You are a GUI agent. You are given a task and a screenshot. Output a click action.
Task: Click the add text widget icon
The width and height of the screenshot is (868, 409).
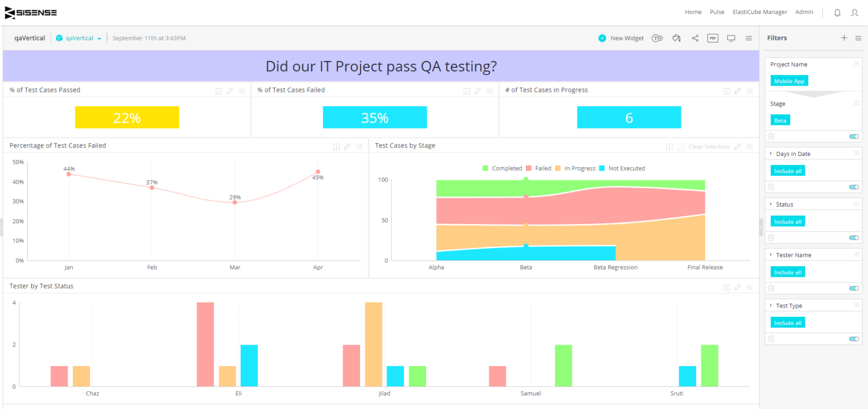657,38
